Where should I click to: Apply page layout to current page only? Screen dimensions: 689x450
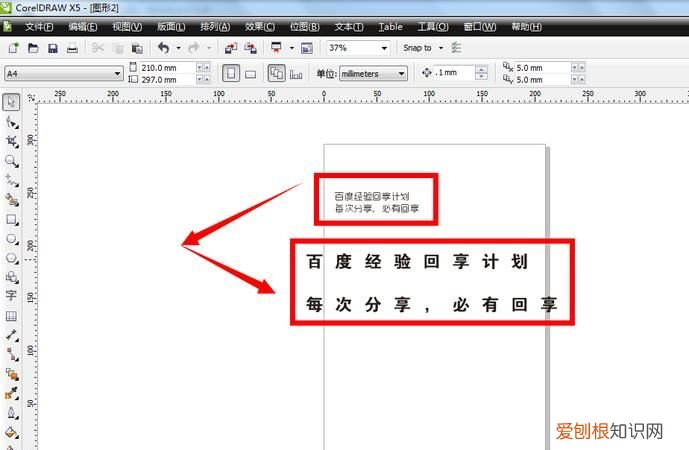[296, 74]
